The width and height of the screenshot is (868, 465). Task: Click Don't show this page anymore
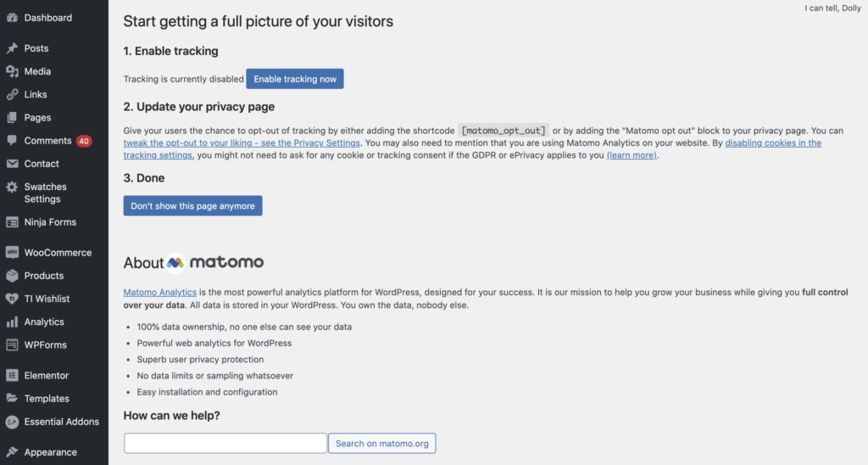coord(192,205)
